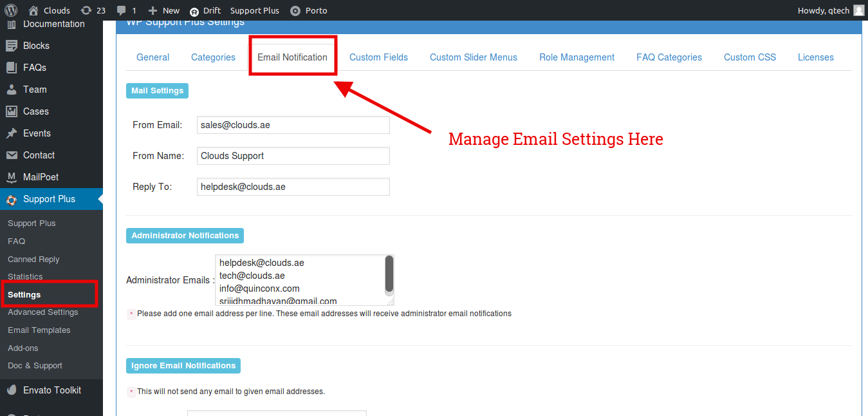Click the Cases image icon
The image size is (868, 416).
click(x=12, y=111)
